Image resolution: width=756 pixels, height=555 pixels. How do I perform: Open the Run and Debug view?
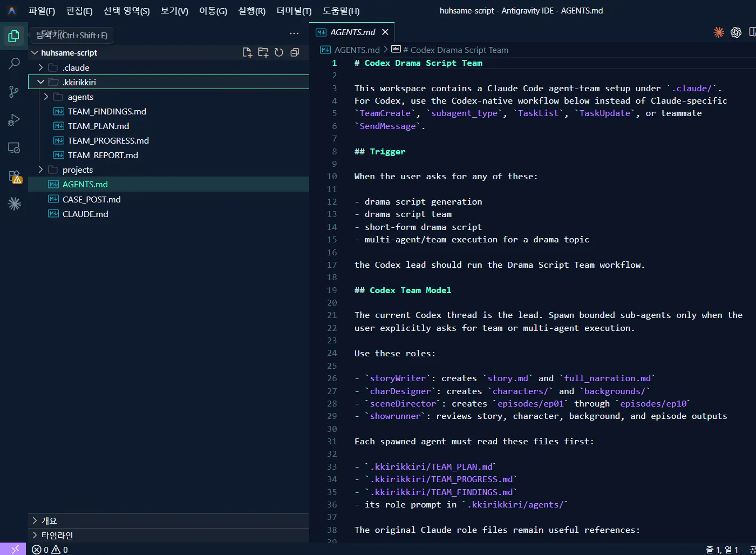point(14,120)
